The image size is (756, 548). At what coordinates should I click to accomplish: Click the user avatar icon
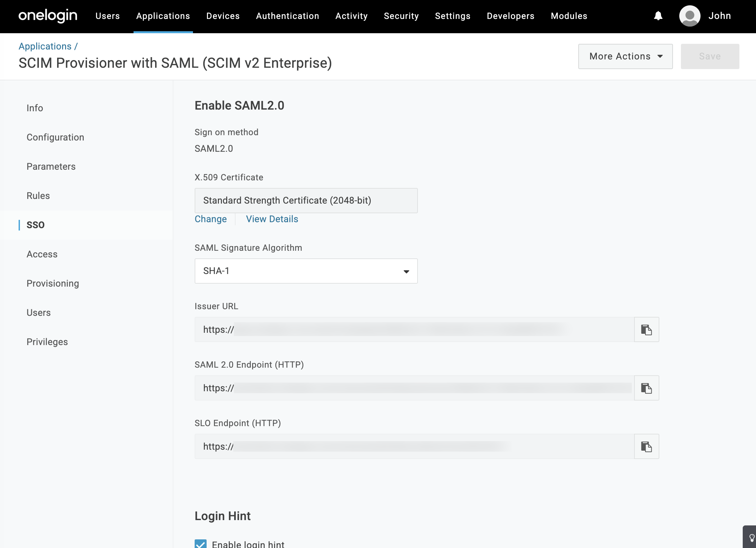[689, 16]
